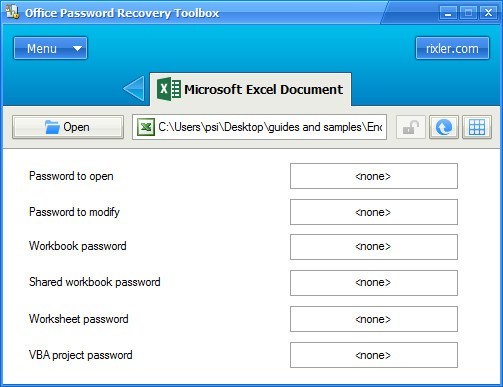Click the Shared workbook password value box
Image resolution: width=503 pixels, height=387 pixels.
(374, 283)
